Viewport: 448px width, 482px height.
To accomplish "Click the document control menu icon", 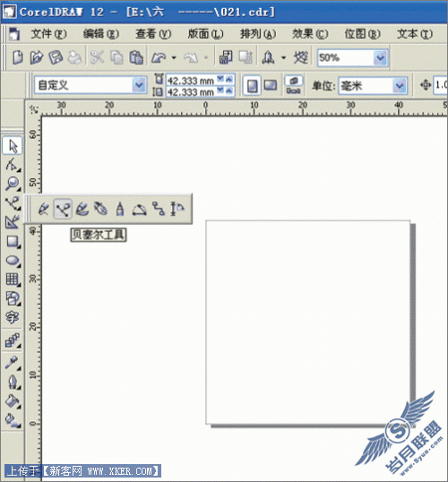I will [x=13, y=34].
